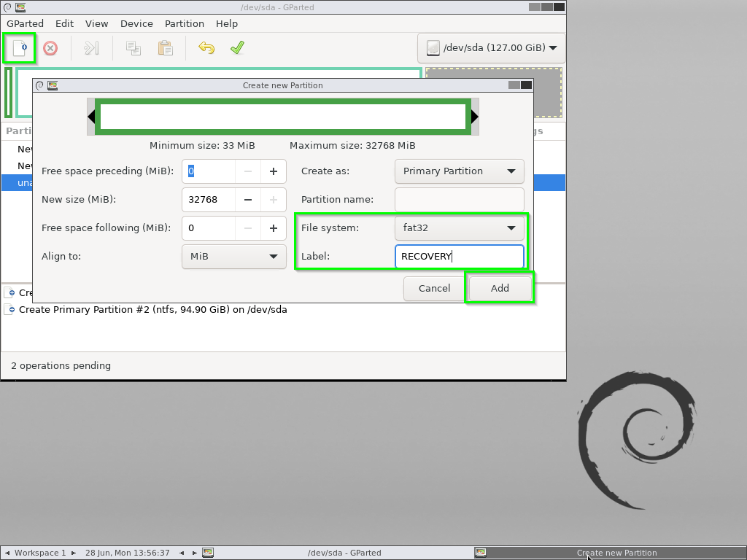Click the green partition size bar
This screenshot has width=747, height=560.
(x=283, y=117)
